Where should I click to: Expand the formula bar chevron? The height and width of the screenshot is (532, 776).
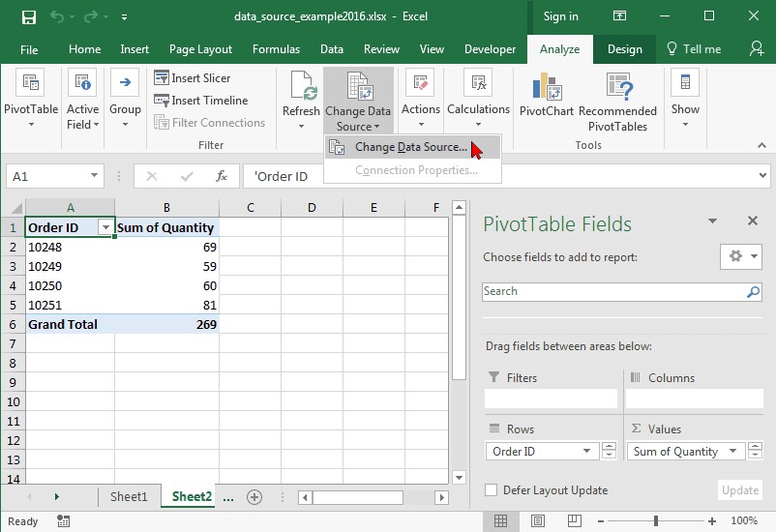point(762,175)
